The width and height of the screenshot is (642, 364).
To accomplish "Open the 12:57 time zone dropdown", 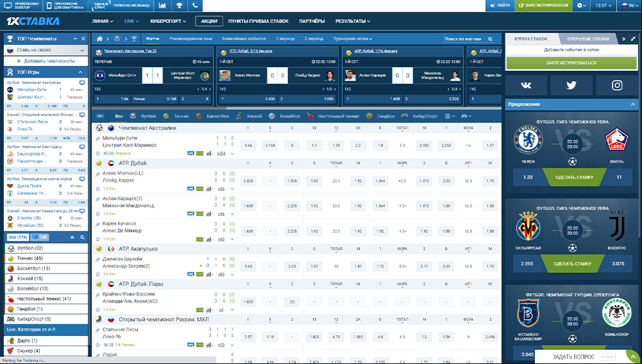I will (604, 5).
